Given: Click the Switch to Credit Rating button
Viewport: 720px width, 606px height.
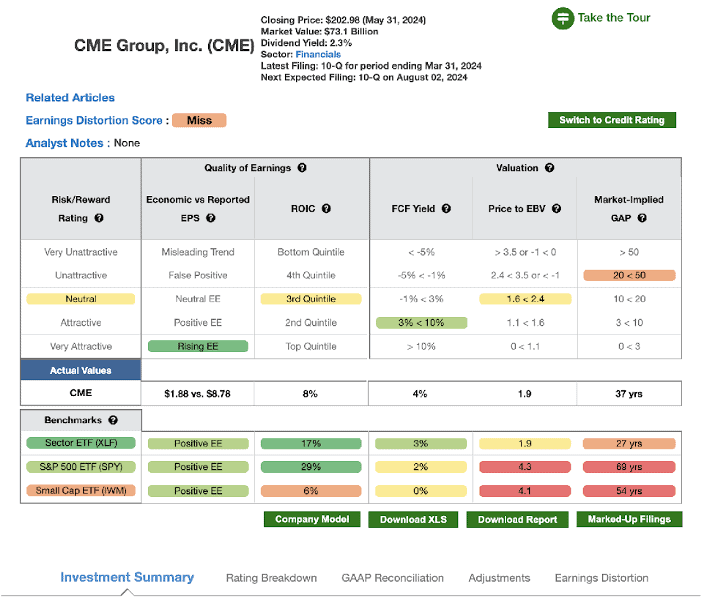Looking at the screenshot, I should 612,120.
